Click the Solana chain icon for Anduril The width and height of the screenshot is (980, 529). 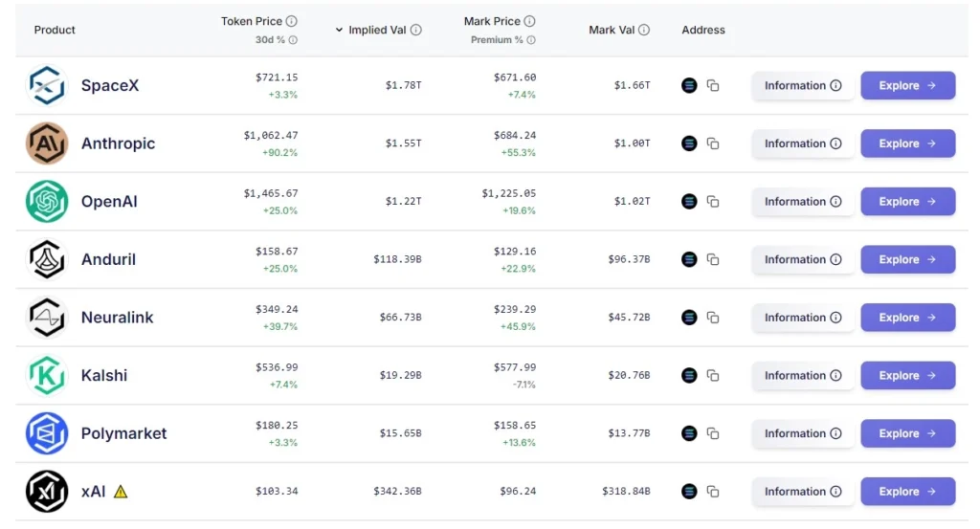689,259
